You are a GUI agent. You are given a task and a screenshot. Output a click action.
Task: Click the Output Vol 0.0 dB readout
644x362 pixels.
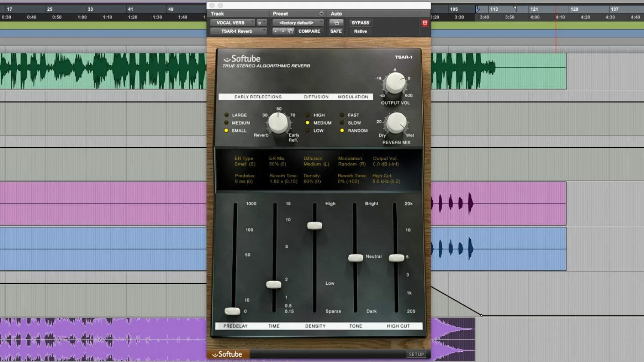click(386, 161)
